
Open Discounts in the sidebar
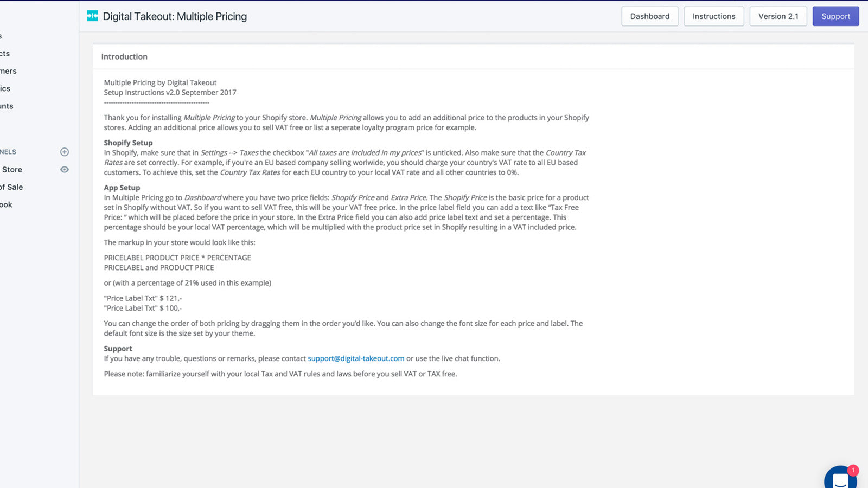pos(7,106)
